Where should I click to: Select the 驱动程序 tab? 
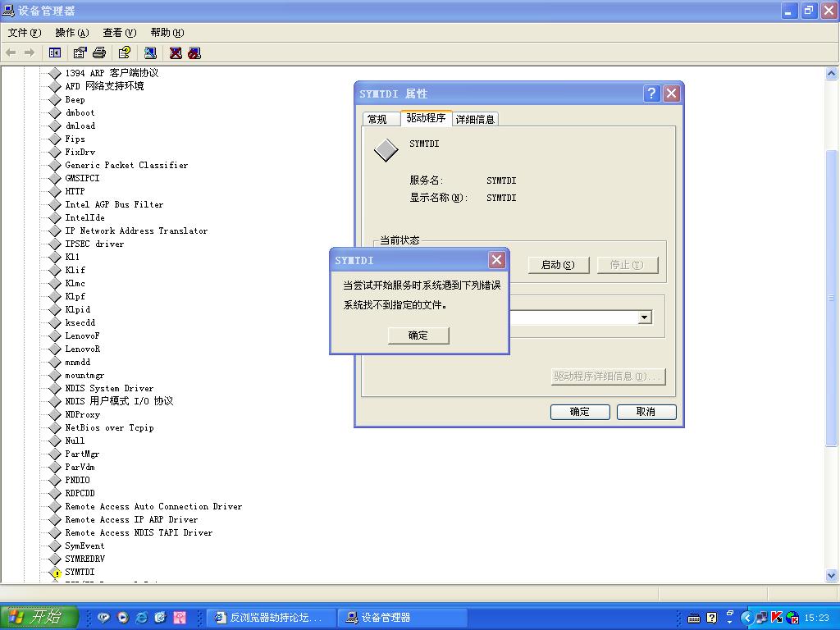pos(426,118)
